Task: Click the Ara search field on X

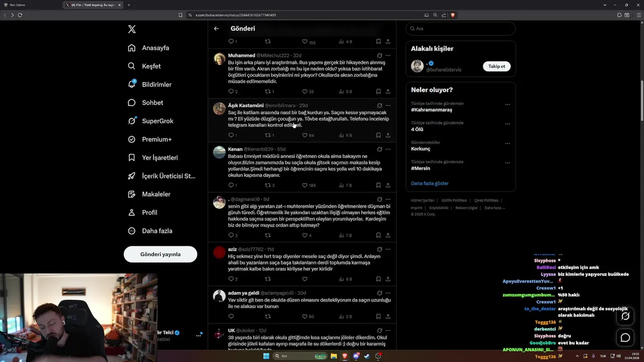Action: point(460,29)
